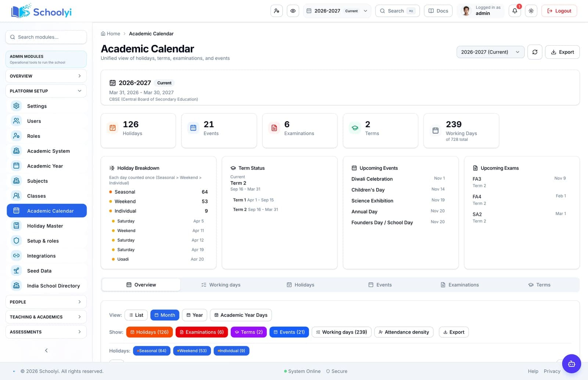Toggle Examinations (6) filter chip

(202, 332)
